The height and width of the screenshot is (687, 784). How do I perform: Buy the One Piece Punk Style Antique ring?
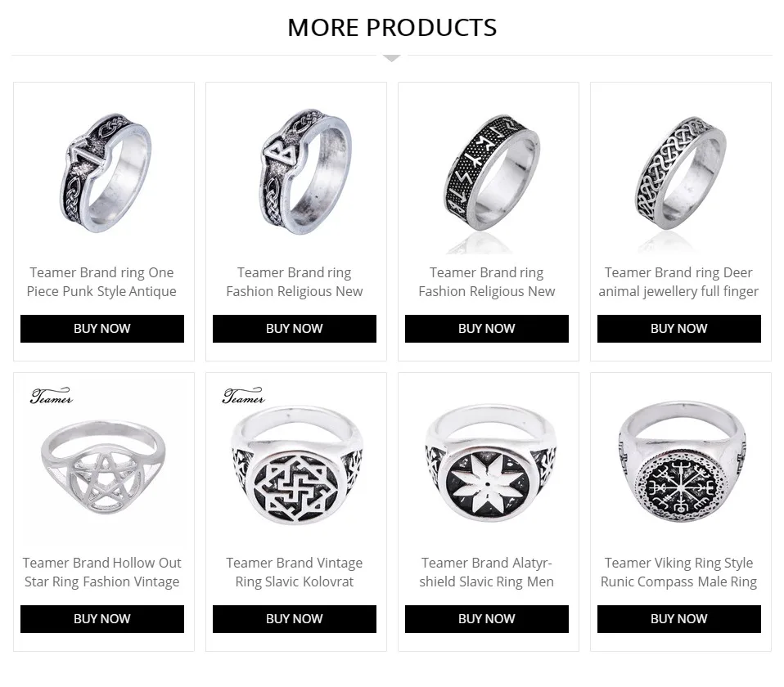[x=102, y=328]
